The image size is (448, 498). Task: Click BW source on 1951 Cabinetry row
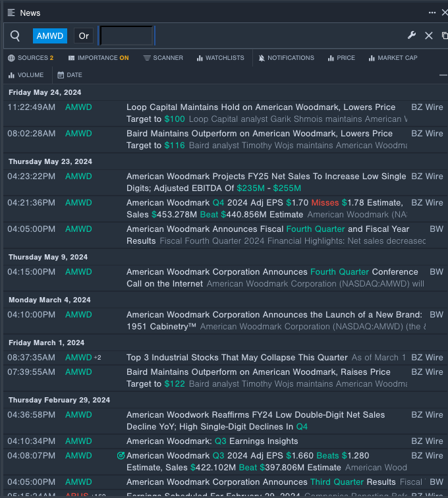(x=436, y=315)
